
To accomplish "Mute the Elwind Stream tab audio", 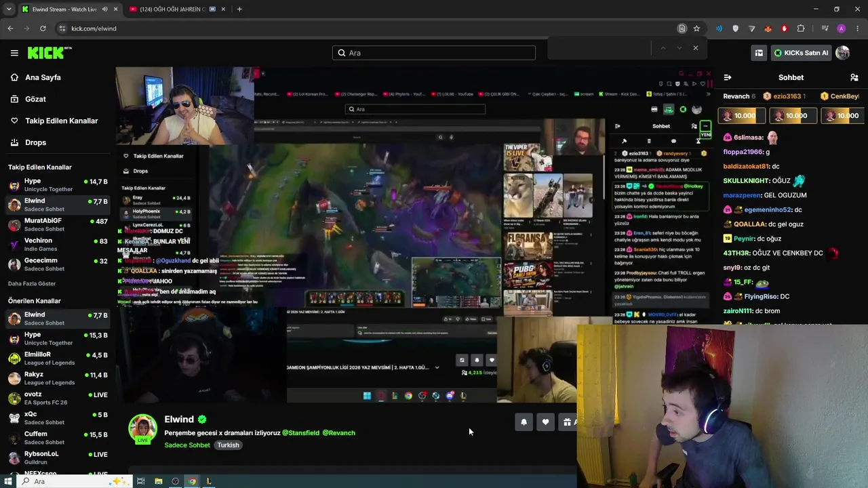I will pyautogui.click(x=104, y=9).
